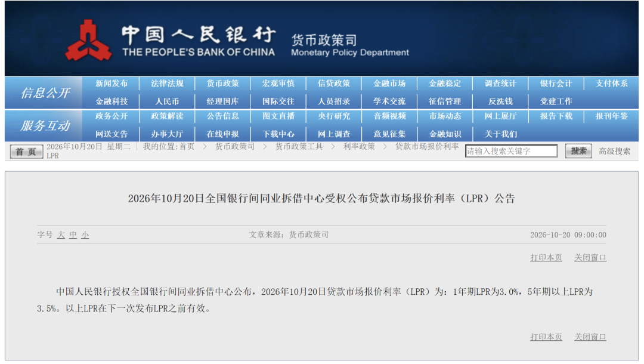The image size is (644, 364).
Task: Navigate to 金融市场
Action: click(x=389, y=84)
